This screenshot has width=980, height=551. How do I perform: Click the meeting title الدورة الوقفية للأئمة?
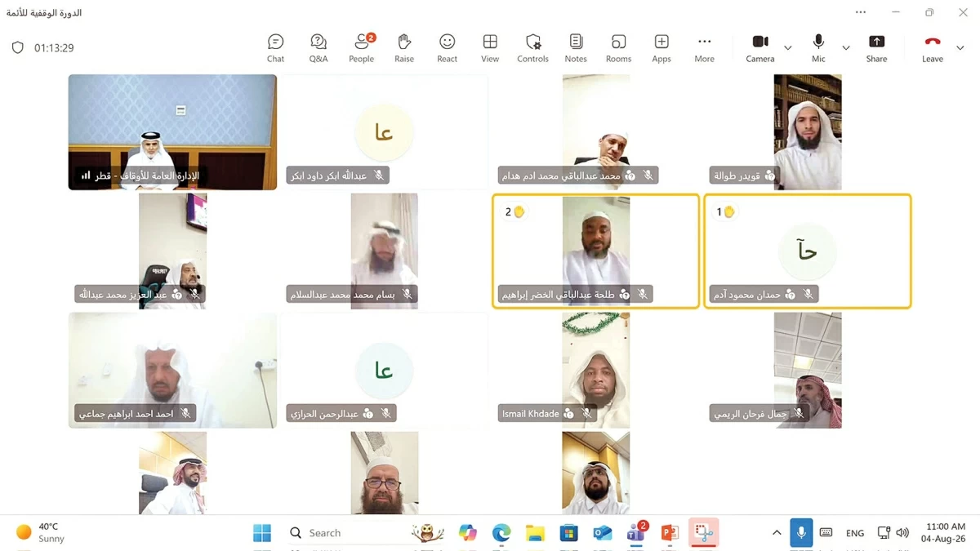[x=44, y=13]
